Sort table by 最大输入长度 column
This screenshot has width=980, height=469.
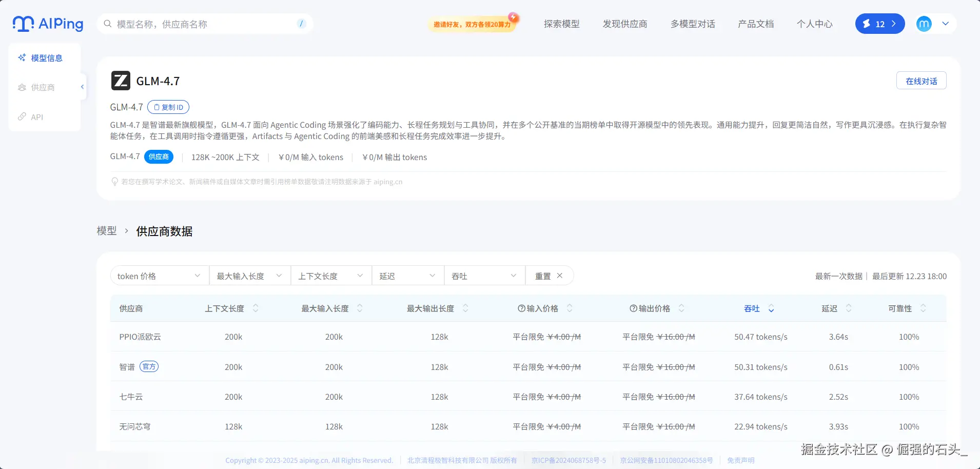(x=360, y=308)
